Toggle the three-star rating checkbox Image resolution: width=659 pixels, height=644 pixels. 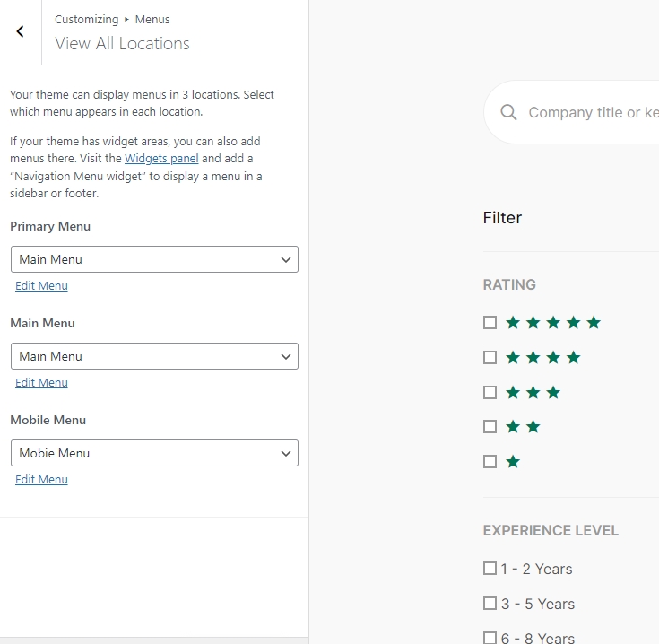click(x=490, y=393)
